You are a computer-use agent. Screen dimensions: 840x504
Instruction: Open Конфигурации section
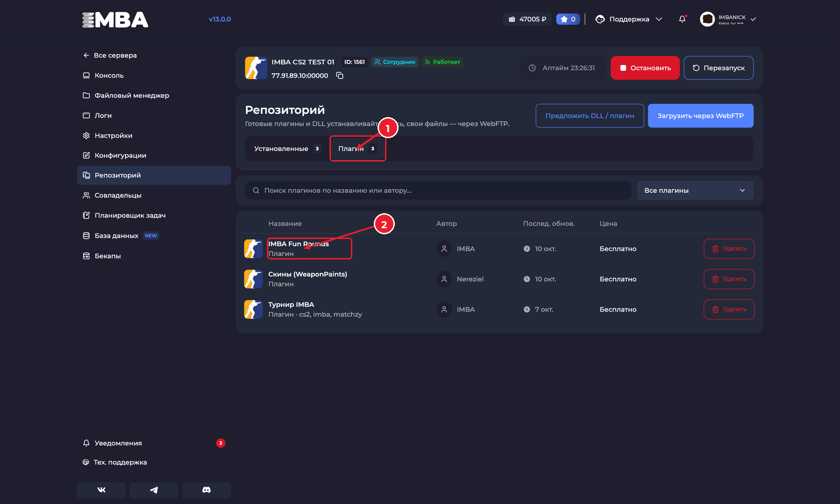[154, 155]
